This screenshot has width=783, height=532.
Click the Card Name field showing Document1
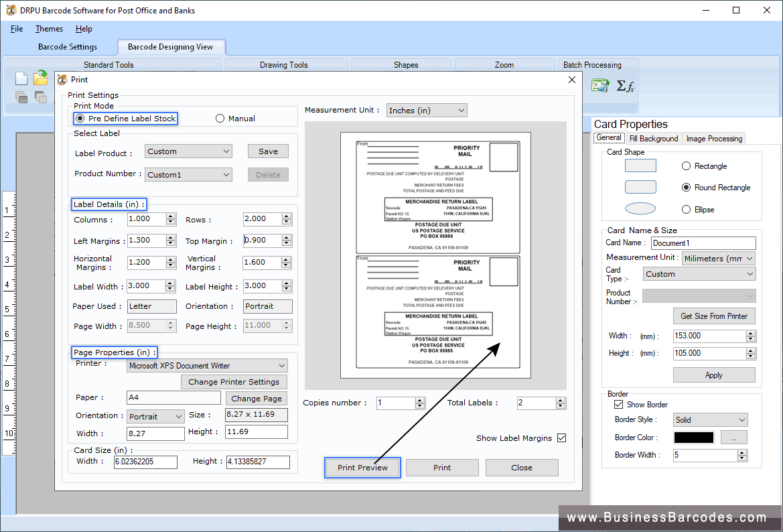[703, 243]
